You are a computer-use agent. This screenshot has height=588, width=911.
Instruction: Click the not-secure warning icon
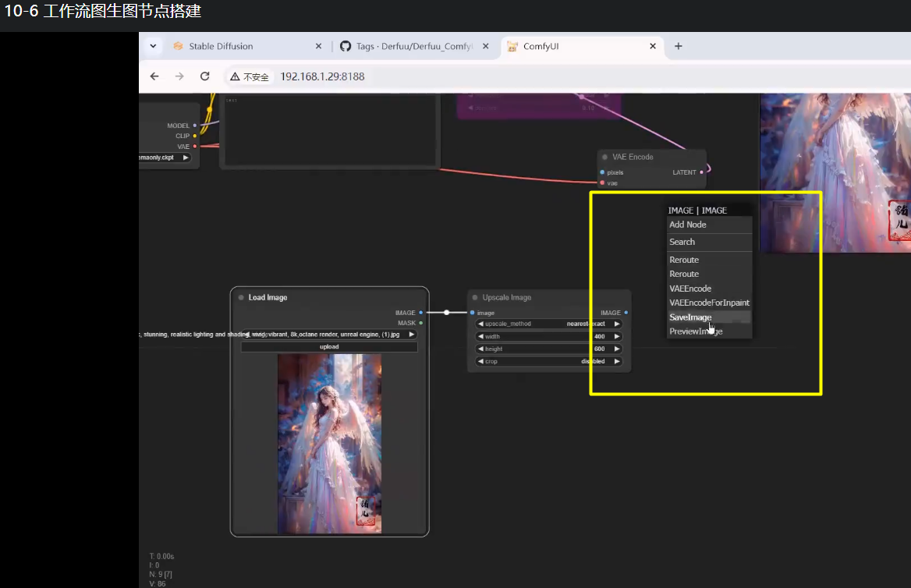(235, 77)
